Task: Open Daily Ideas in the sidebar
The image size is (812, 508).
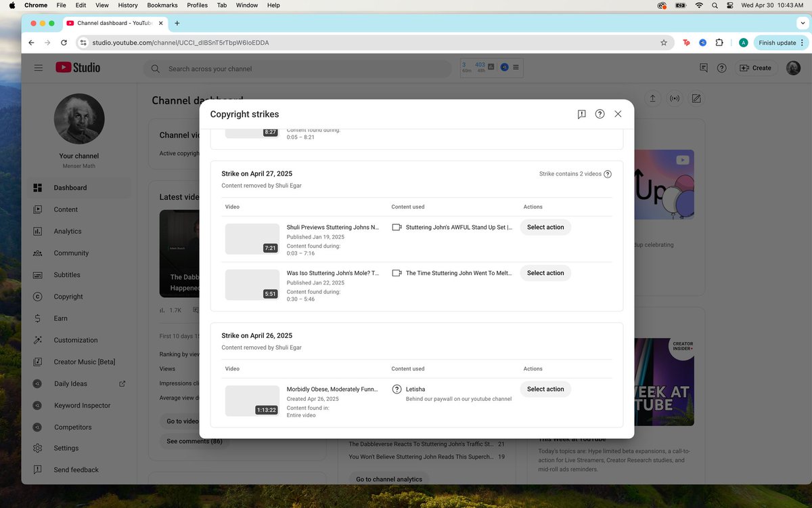Action: tap(79, 383)
